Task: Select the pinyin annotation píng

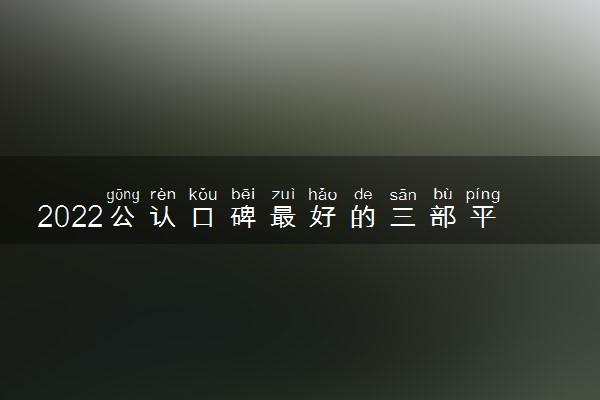Action: [483, 195]
